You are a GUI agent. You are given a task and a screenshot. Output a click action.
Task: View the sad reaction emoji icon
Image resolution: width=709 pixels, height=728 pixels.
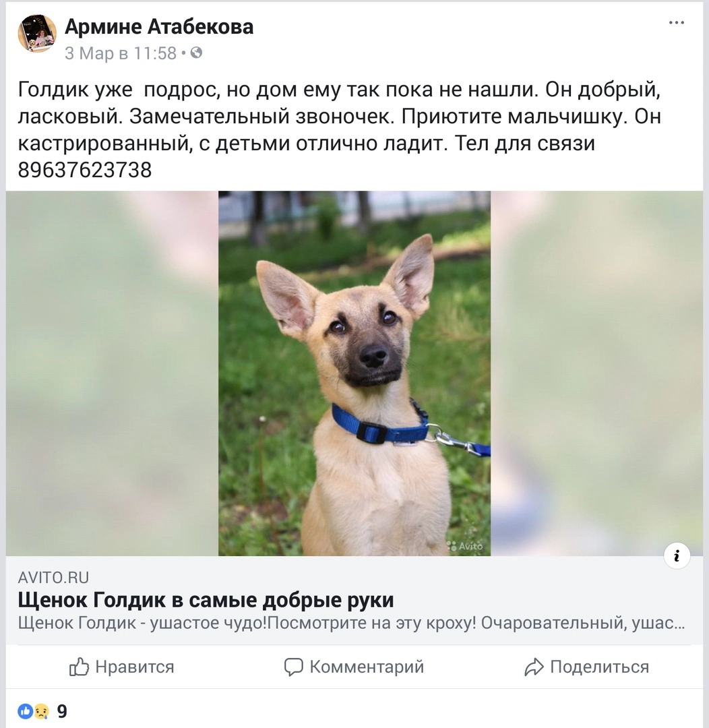pyautogui.click(x=41, y=711)
